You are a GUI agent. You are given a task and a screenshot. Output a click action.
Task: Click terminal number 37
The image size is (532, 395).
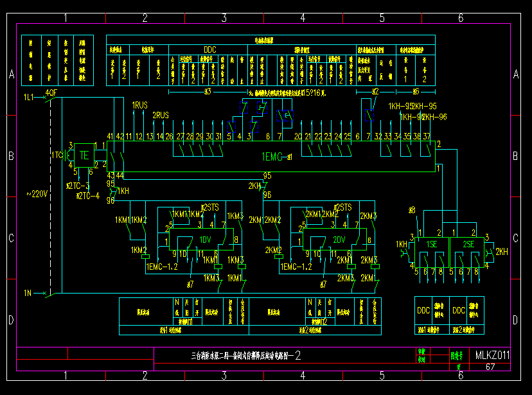tap(427, 136)
